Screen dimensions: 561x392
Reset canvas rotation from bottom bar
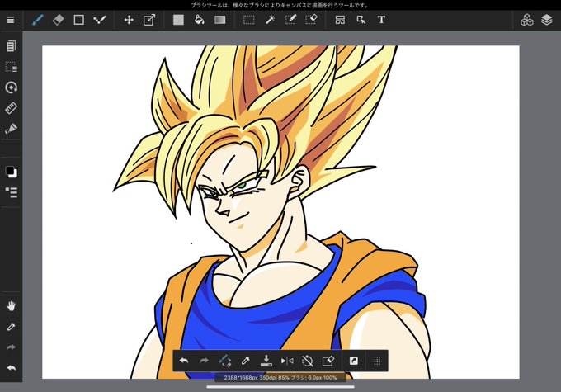tap(308, 361)
